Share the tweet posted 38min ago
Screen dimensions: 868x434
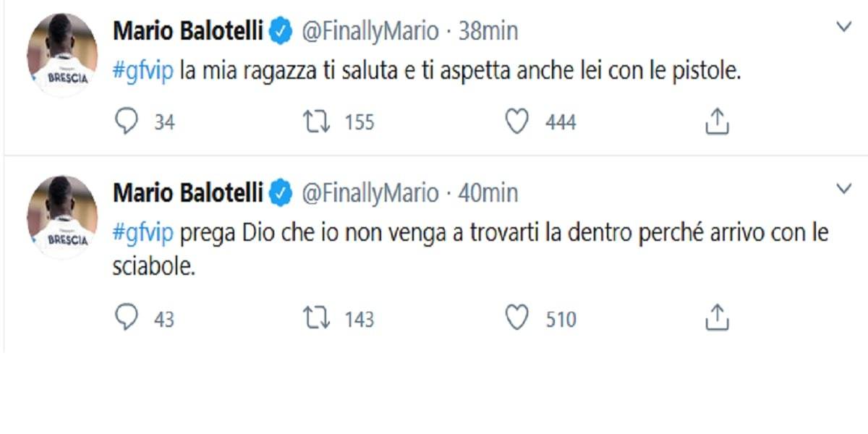point(716,122)
